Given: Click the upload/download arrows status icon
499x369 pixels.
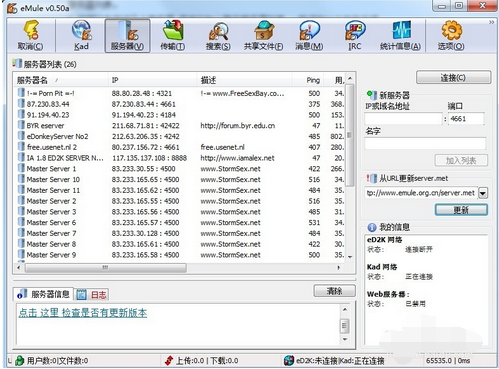Looking at the screenshot, I should point(169,360).
